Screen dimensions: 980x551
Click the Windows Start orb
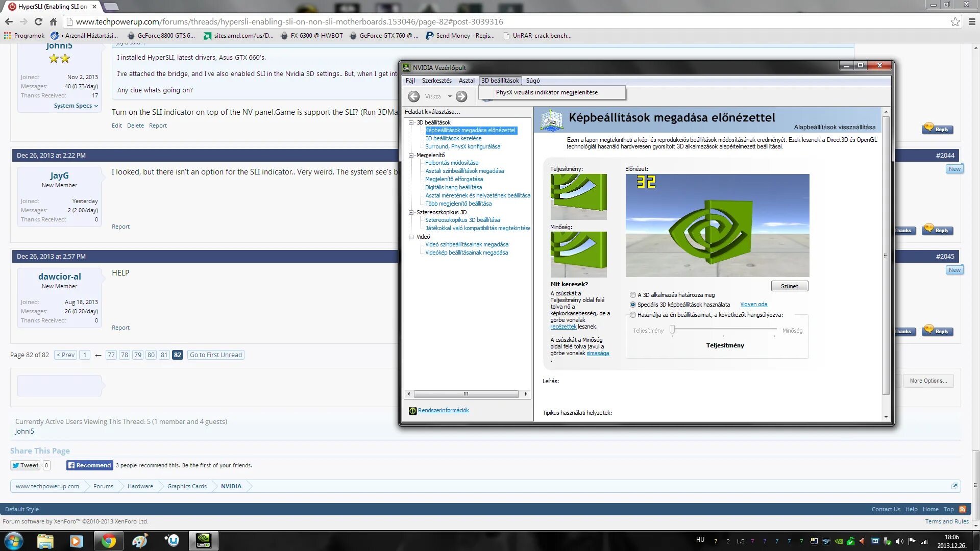point(14,540)
